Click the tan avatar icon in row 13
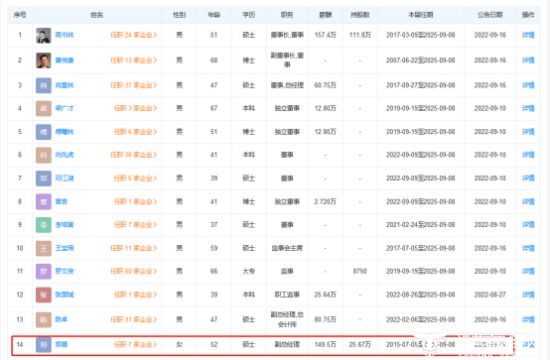This screenshot has width=550, height=360. (x=43, y=320)
